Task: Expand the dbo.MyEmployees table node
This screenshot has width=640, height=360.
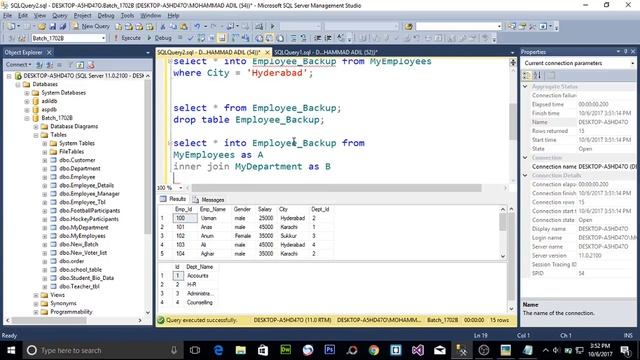Action: pos(45,236)
